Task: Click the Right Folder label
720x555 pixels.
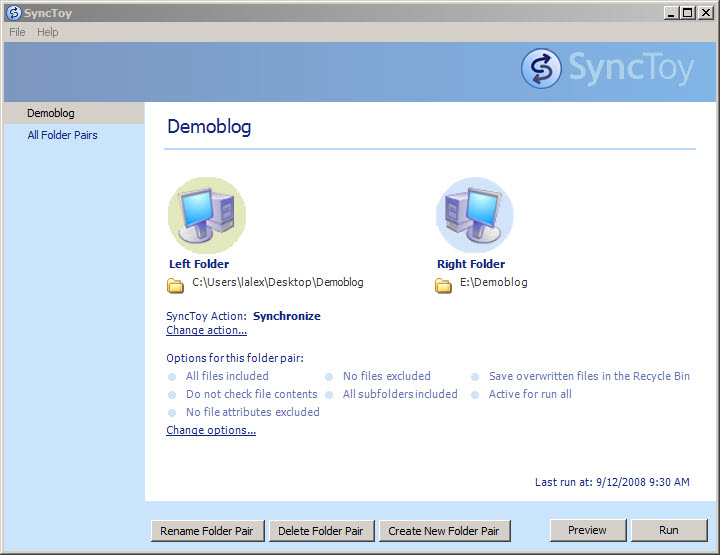Action: click(471, 264)
